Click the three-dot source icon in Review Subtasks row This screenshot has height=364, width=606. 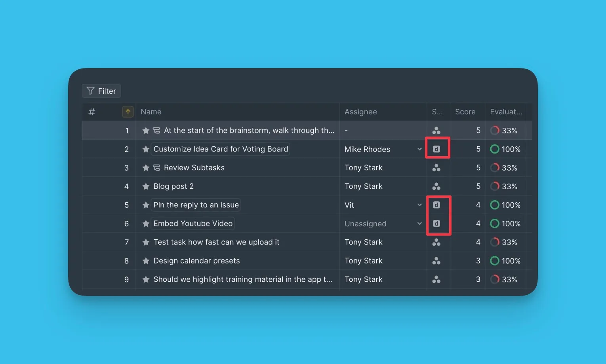coord(436,168)
